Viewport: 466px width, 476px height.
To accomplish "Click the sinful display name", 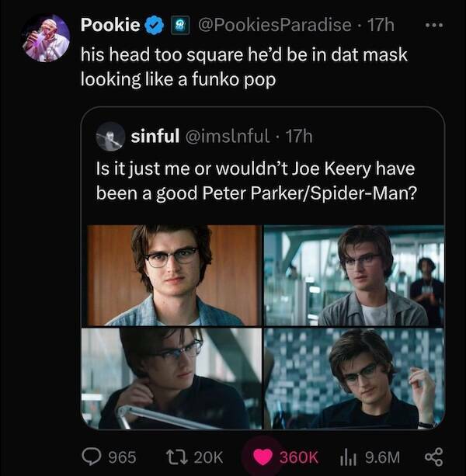I will (155, 137).
